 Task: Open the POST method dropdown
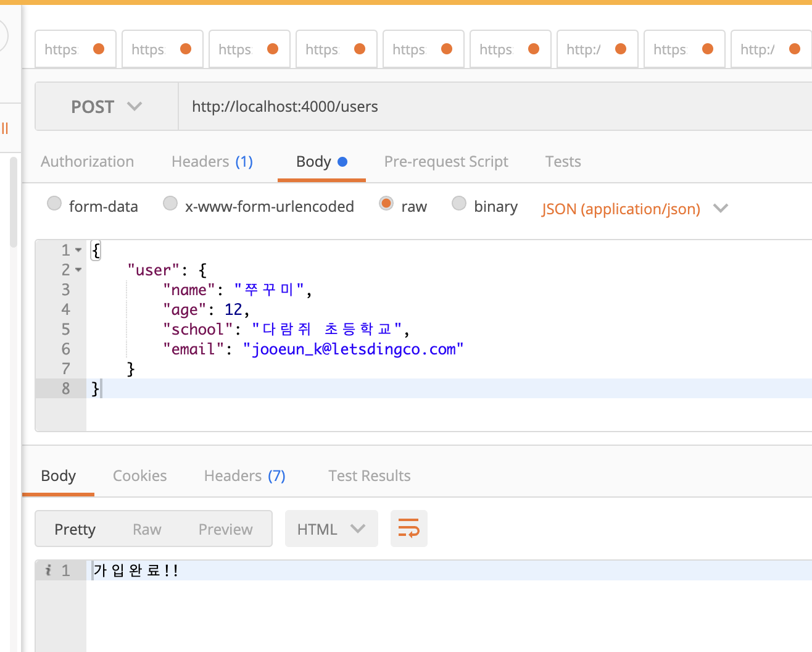(106, 107)
